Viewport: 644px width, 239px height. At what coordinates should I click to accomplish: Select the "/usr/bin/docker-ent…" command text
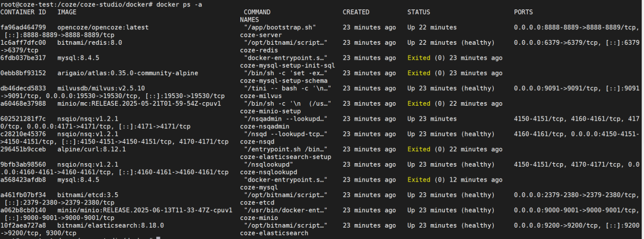click(286, 210)
